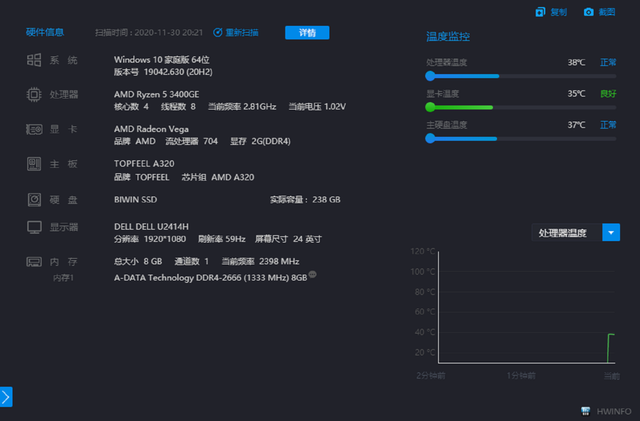Expand the blue side panel arrow
This screenshot has height=421, width=640.
[x=6, y=396]
